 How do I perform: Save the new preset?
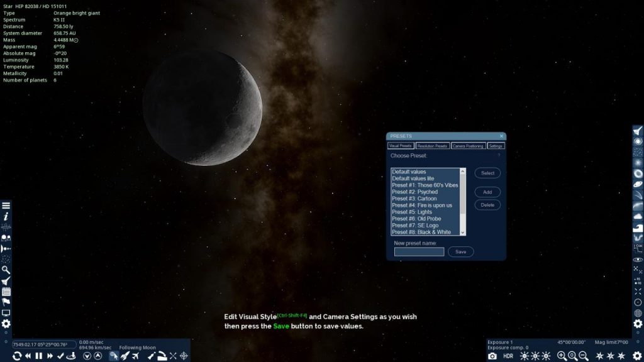pyautogui.click(x=460, y=251)
